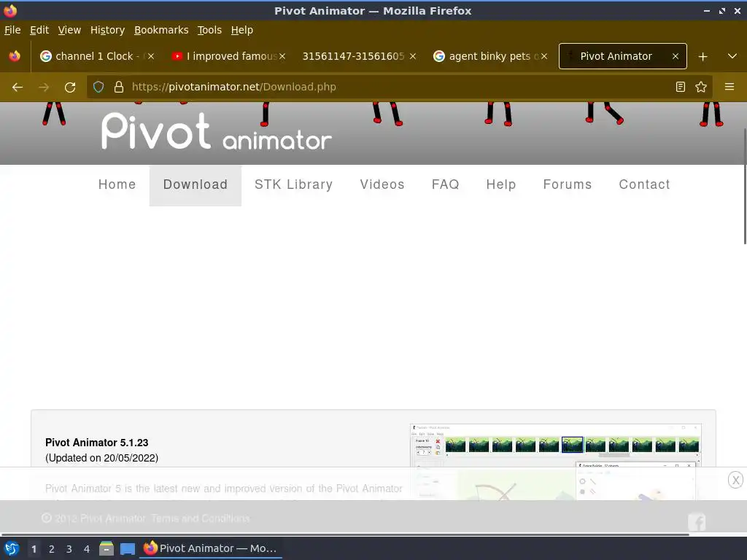Screen dimensions: 747x560
Task: Click the page vertical scrollbar
Action: [744, 186]
